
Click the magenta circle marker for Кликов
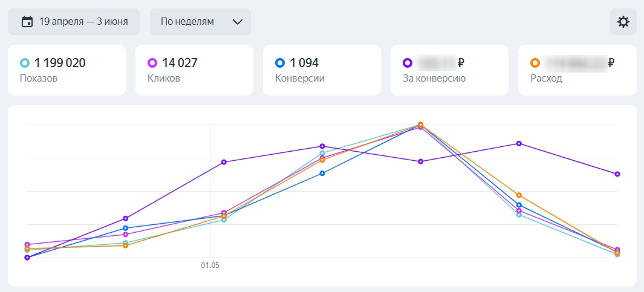click(x=152, y=63)
